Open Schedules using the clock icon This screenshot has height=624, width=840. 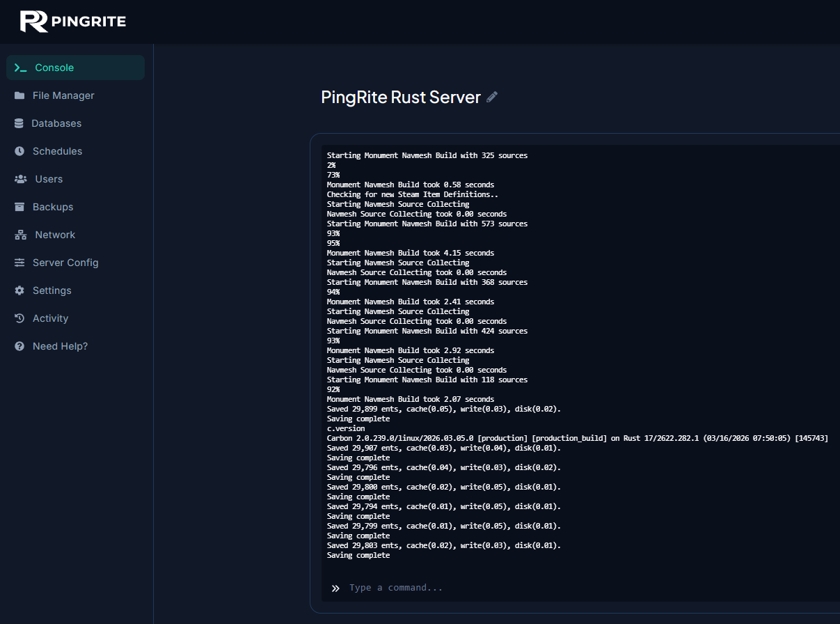pos(19,151)
